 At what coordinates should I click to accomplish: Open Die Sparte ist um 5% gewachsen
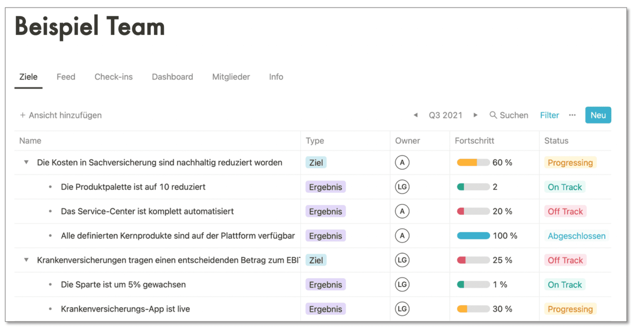pos(123,284)
